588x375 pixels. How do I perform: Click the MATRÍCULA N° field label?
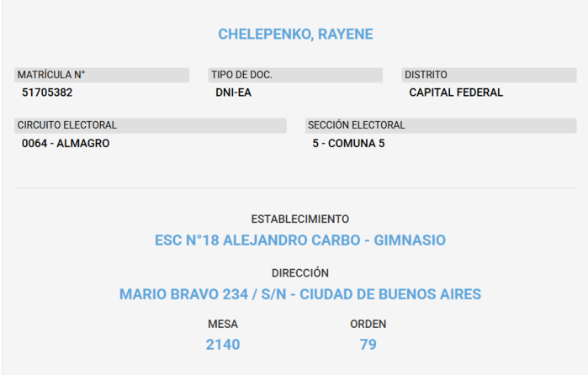click(51, 75)
